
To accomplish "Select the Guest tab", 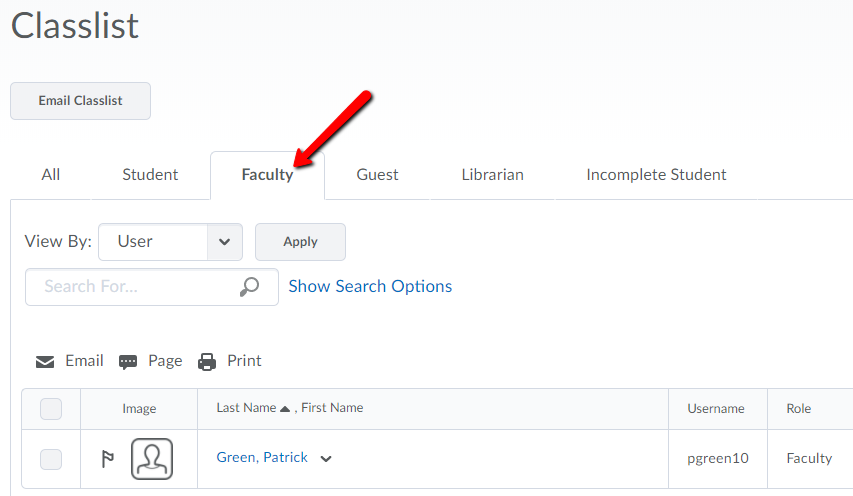I will point(377,175).
